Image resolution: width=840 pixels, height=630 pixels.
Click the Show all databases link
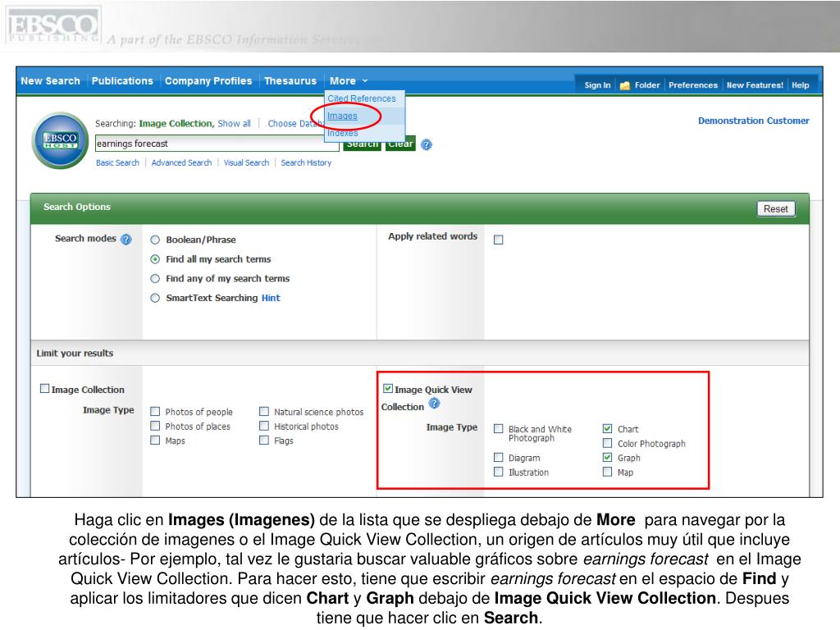point(234,124)
